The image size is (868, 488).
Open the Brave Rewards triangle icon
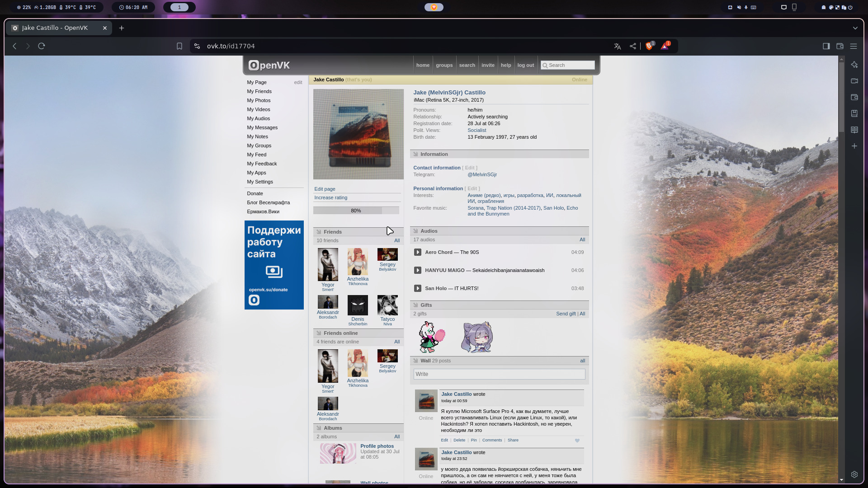665,46
